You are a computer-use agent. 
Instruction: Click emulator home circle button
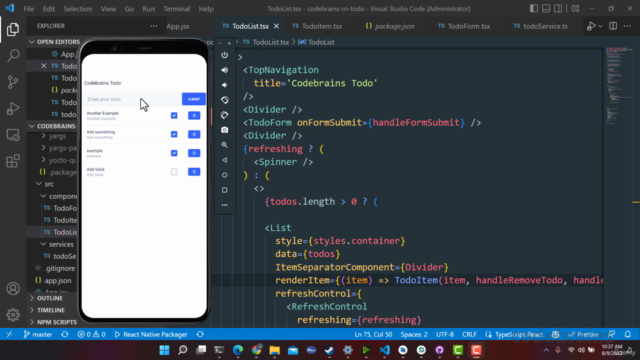(224, 175)
